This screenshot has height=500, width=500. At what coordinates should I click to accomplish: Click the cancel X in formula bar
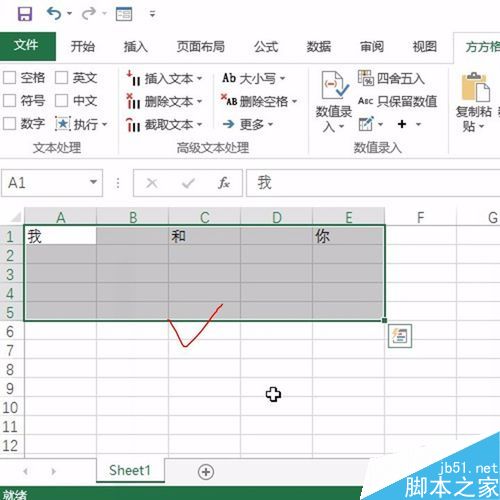[152, 183]
